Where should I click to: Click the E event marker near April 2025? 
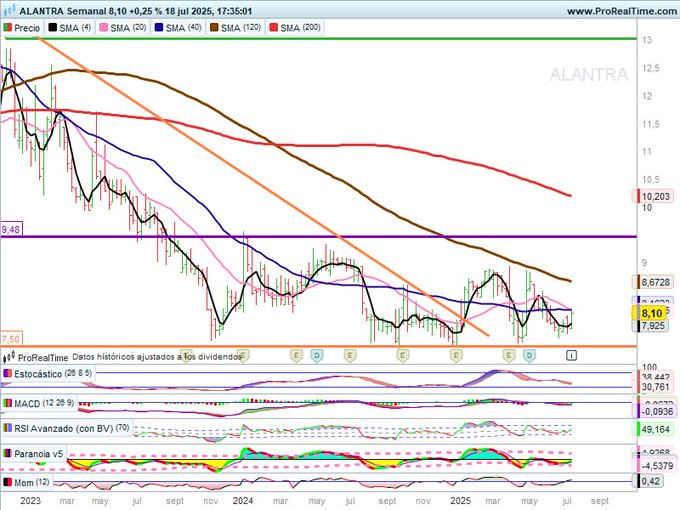coord(509,356)
